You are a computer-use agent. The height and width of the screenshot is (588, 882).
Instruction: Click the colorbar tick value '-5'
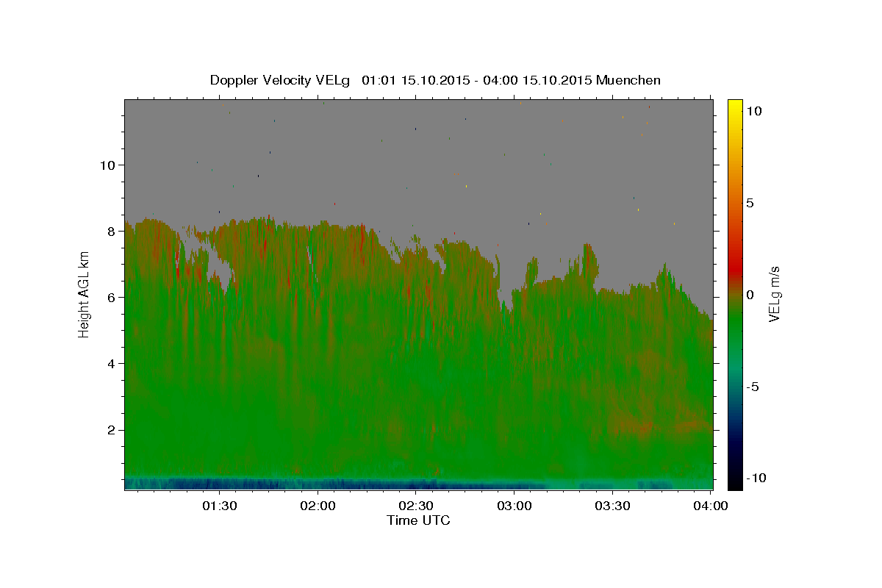click(753, 387)
